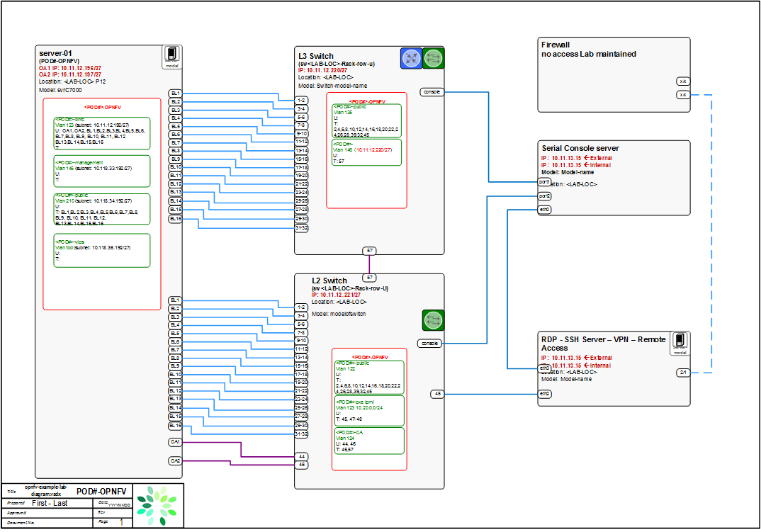Click the server-01 model icon
Viewport: 761px width, 532px height.
171,55
